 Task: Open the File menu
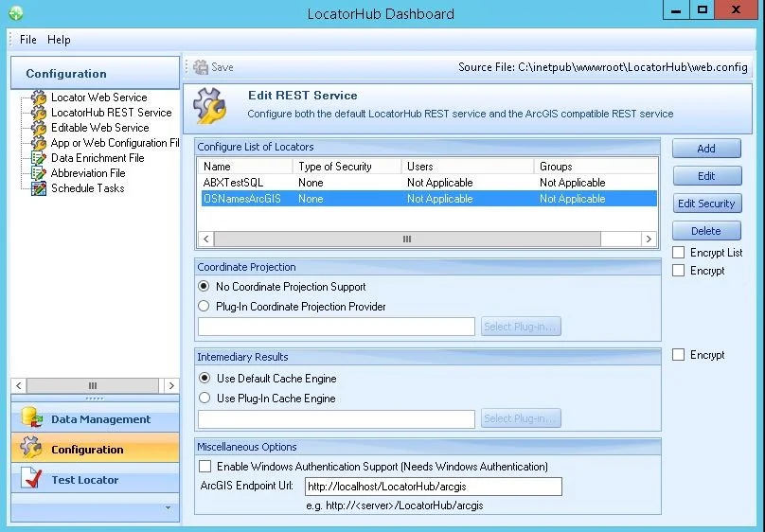click(27, 40)
